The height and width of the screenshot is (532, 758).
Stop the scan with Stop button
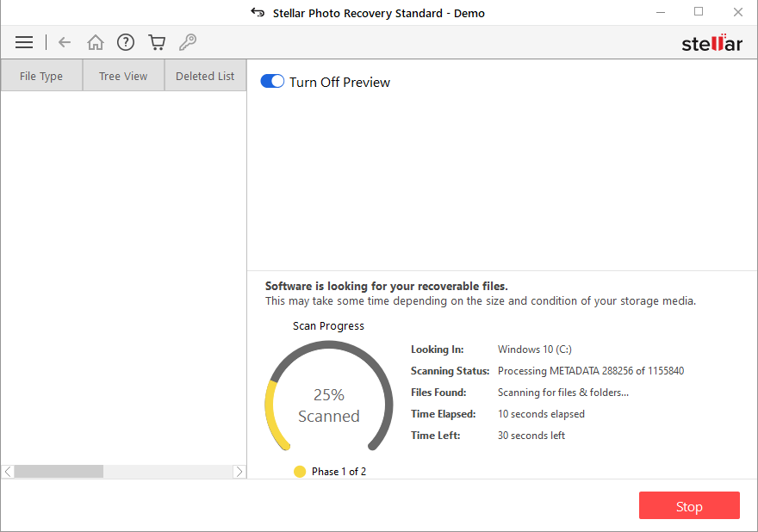[689, 506]
